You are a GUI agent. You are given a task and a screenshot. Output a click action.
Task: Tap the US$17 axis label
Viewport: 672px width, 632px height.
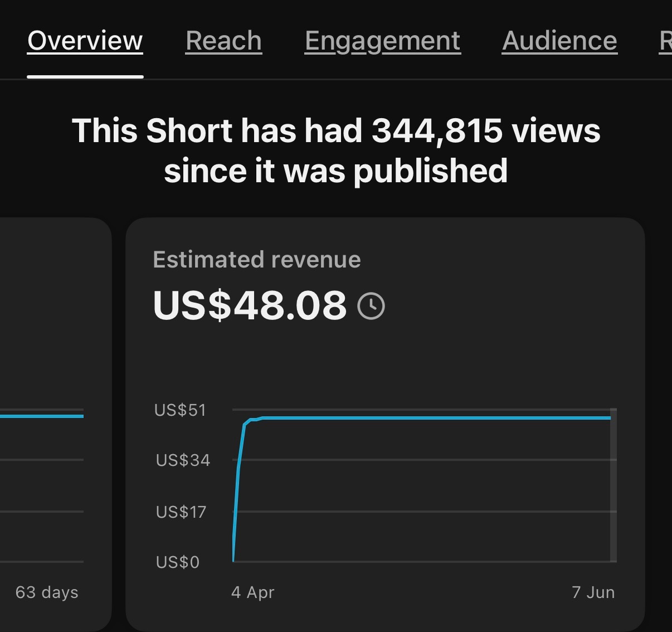(181, 512)
